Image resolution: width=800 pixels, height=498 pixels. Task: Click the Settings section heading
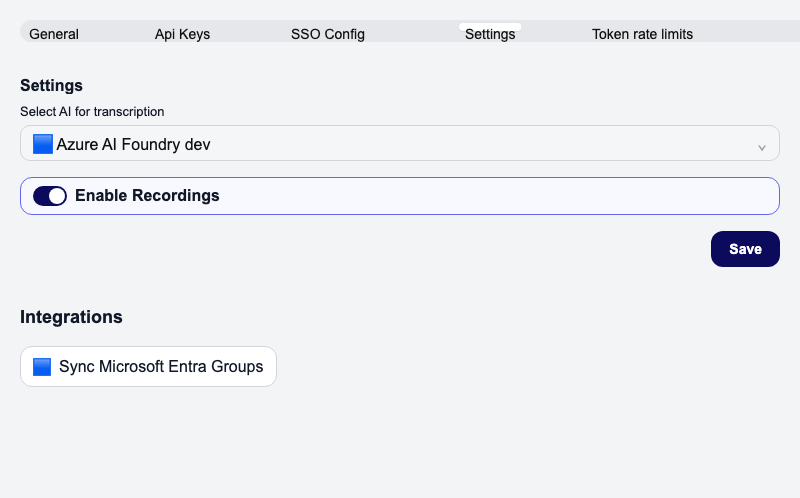[51, 85]
